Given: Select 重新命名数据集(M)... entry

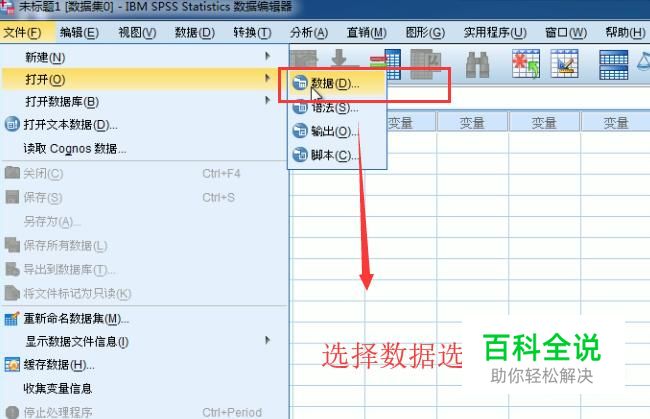Looking at the screenshot, I should click(144, 318).
